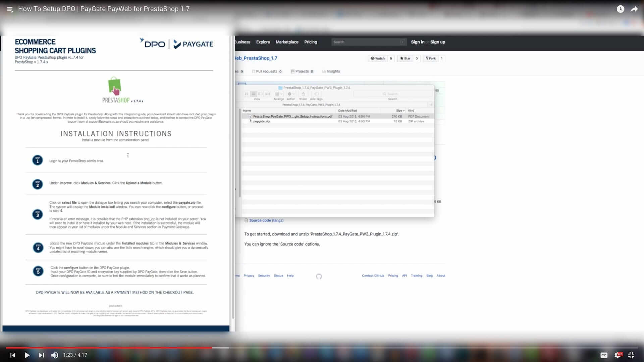
Task: Click the footer API link
Action: 405,276
